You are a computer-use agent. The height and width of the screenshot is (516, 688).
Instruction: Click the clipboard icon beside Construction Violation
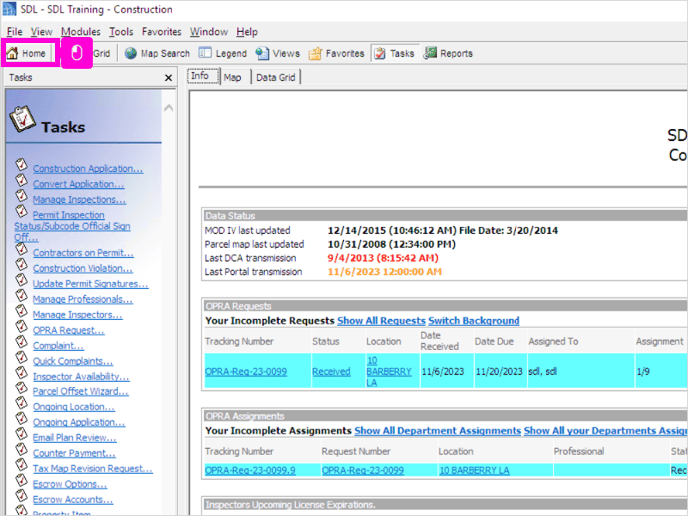click(x=22, y=264)
